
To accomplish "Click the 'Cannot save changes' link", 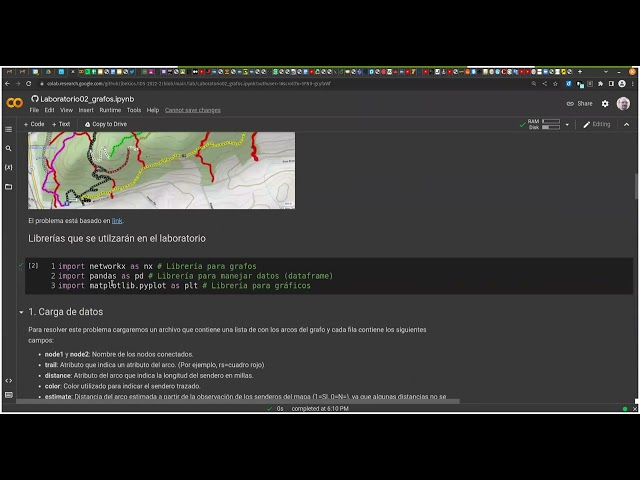I will click(x=193, y=110).
